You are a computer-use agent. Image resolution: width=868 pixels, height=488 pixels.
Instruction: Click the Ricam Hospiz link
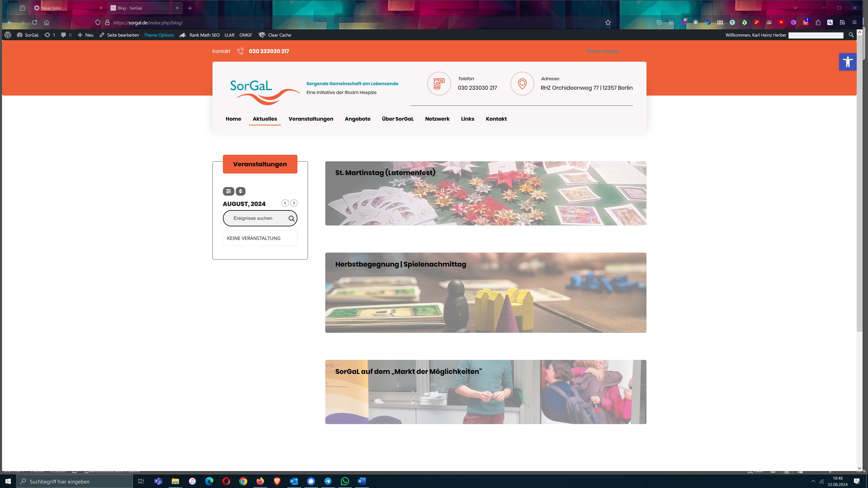[602, 51]
